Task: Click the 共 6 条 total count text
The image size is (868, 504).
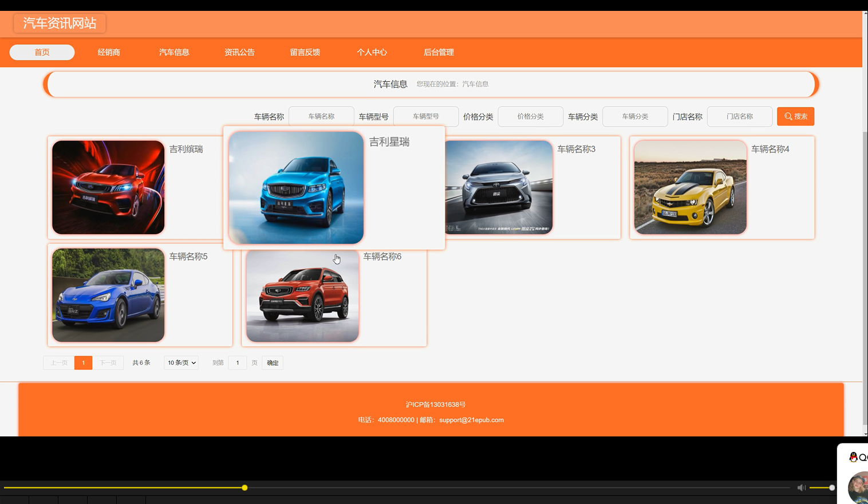Action: click(141, 363)
